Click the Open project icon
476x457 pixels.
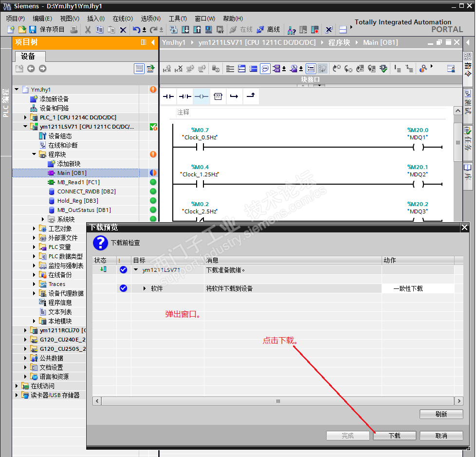coord(22,29)
